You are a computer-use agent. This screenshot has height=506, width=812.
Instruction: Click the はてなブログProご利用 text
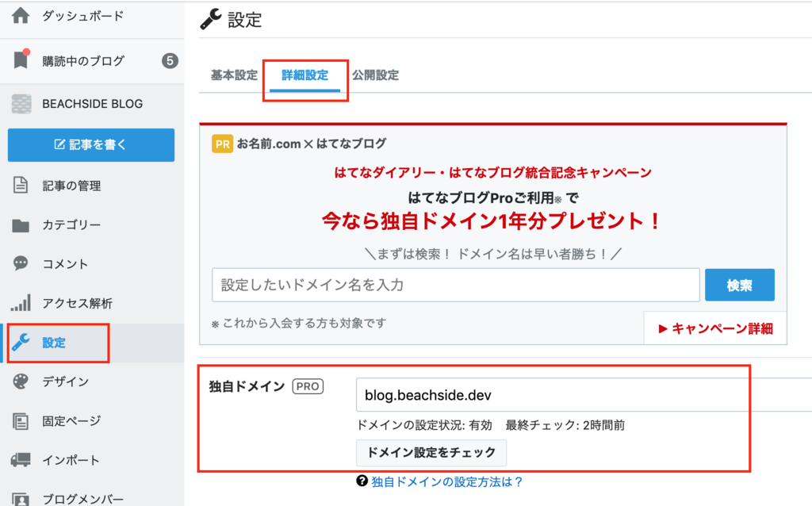coord(481,197)
